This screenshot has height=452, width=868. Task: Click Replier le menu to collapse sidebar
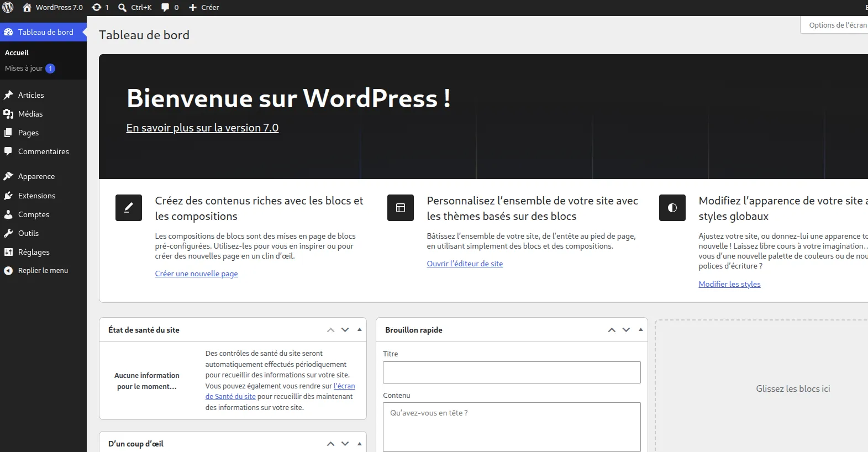pos(43,271)
